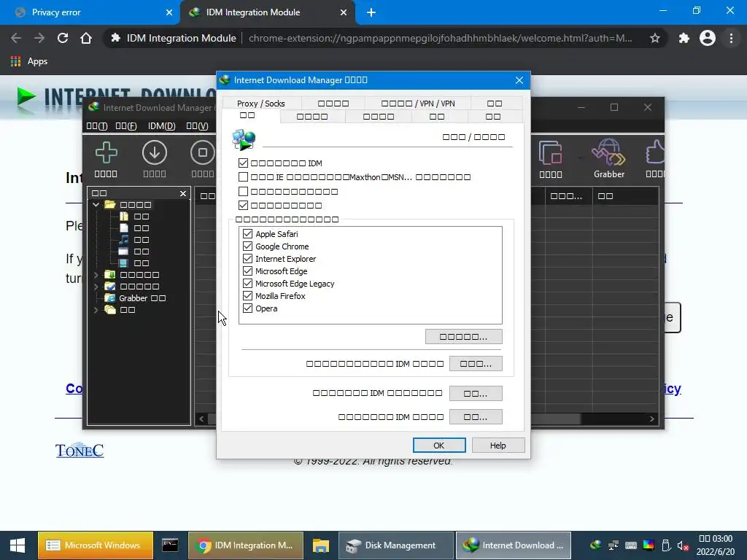747x560 pixels.
Task: Click the Chrome extensions puzzle icon
Action: pyautogui.click(x=684, y=38)
